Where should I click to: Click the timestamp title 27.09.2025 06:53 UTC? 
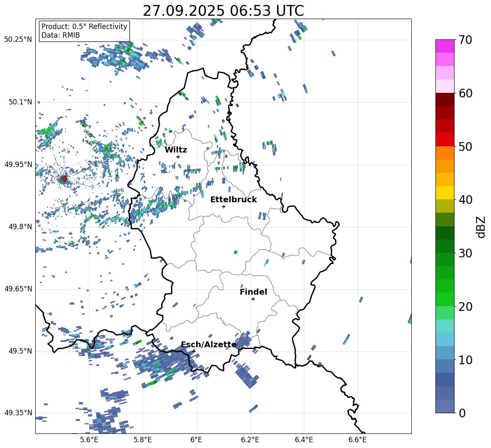click(223, 11)
